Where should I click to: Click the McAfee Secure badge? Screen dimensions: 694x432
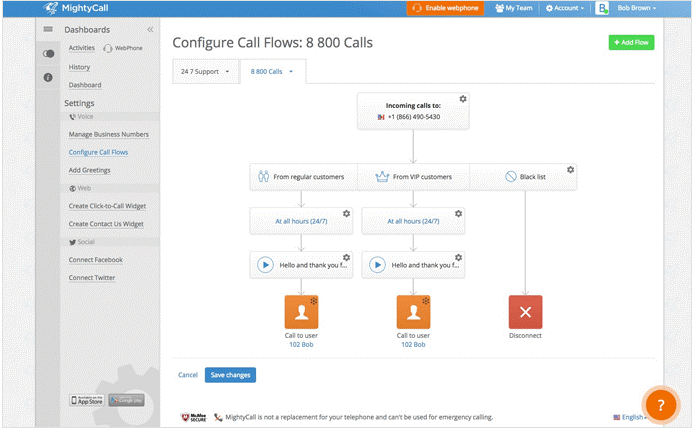click(193, 417)
